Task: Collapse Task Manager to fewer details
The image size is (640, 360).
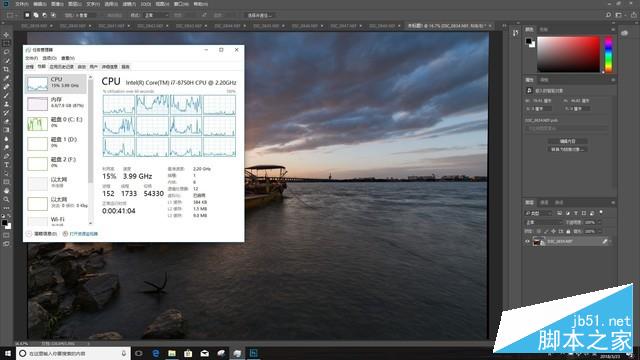Action: point(42,234)
